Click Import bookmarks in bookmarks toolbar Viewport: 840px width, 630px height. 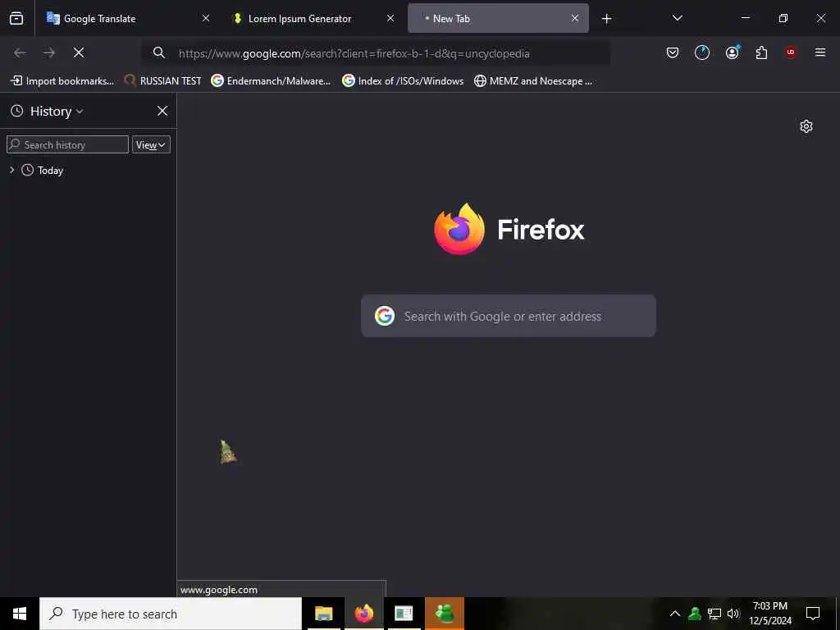62,81
